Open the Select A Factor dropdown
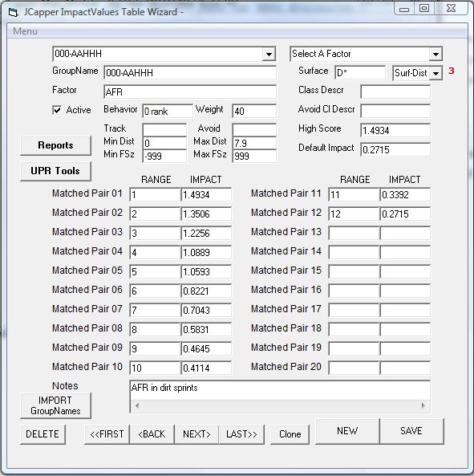The image size is (474, 476). [436, 55]
